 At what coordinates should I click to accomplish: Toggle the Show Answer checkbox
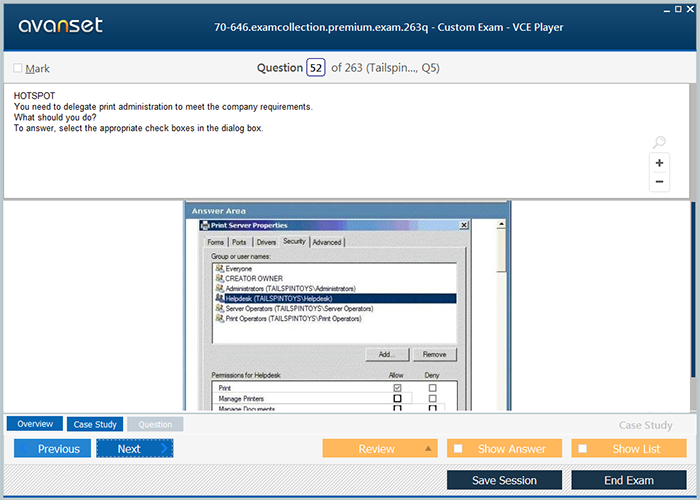coord(458,449)
